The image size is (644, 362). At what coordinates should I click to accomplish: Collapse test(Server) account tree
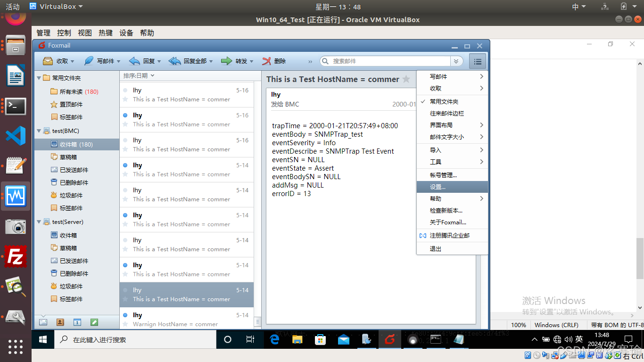click(x=39, y=222)
